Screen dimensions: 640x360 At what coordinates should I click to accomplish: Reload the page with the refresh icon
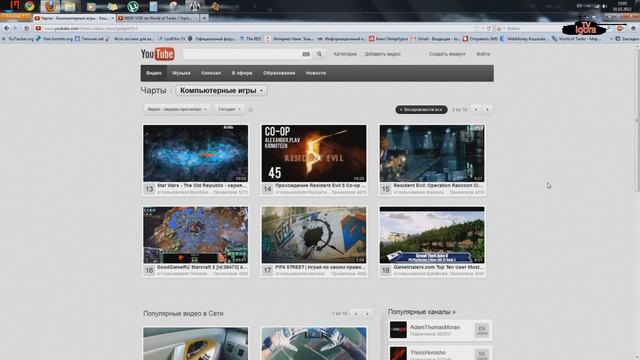click(489, 29)
